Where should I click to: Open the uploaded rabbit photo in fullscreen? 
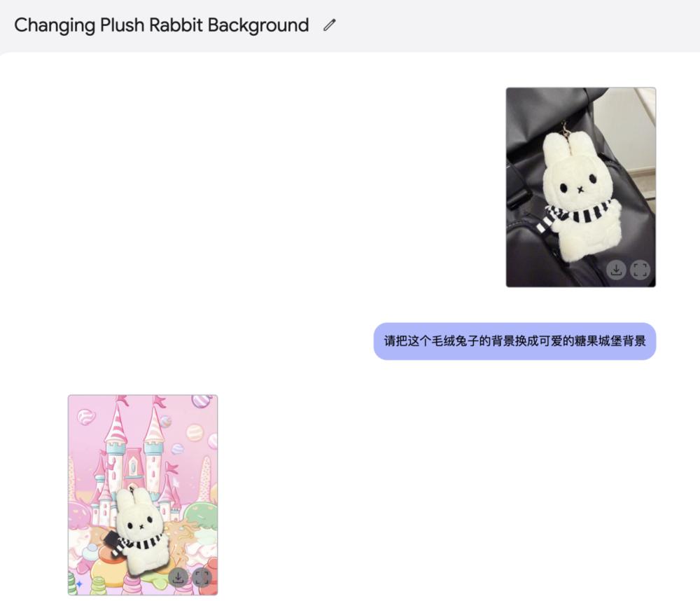(x=640, y=270)
